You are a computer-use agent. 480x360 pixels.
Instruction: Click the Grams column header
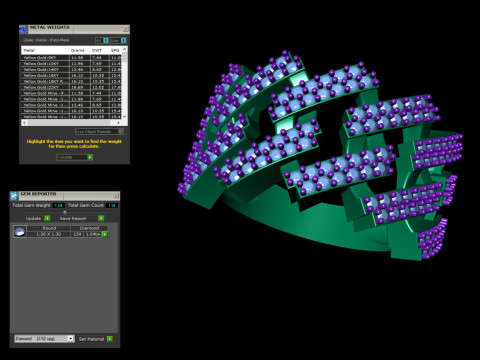[79, 50]
